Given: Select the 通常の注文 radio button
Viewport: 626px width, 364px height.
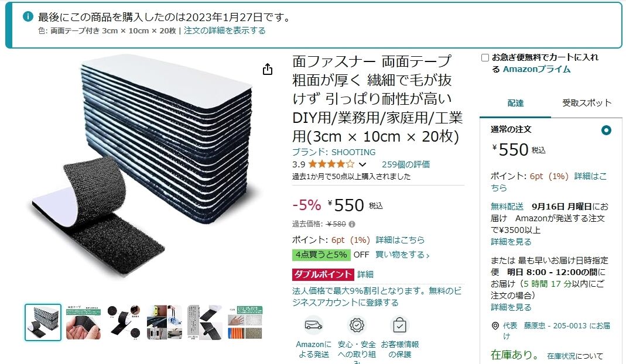Looking at the screenshot, I should coord(606,130).
